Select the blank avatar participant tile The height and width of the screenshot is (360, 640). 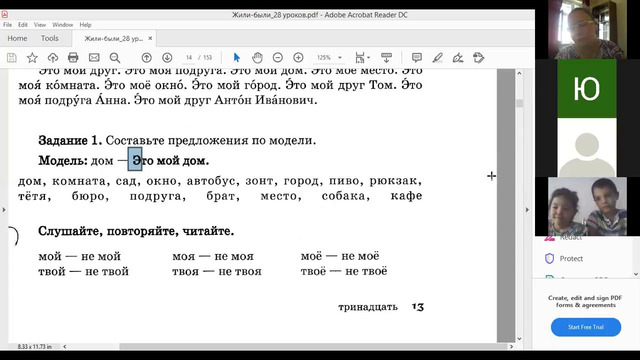pyautogui.click(x=587, y=147)
